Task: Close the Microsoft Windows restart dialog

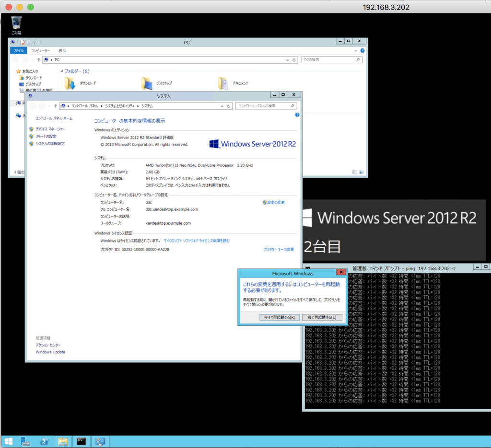Action: (x=341, y=272)
